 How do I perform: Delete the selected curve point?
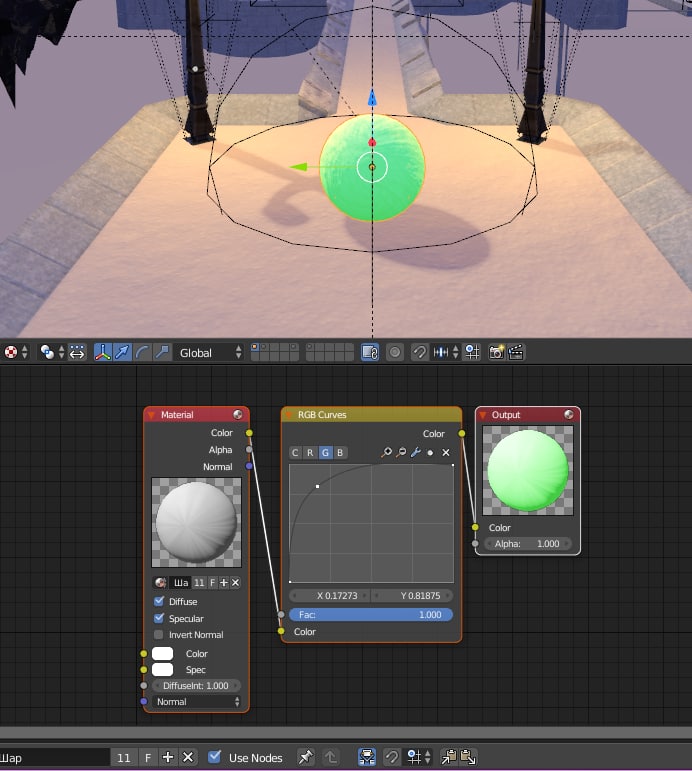point(446,452)
